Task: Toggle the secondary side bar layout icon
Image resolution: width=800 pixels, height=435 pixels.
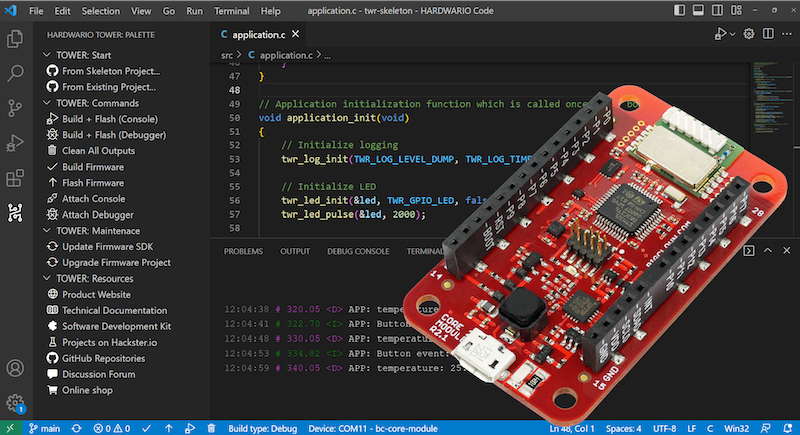Action: 717,10
